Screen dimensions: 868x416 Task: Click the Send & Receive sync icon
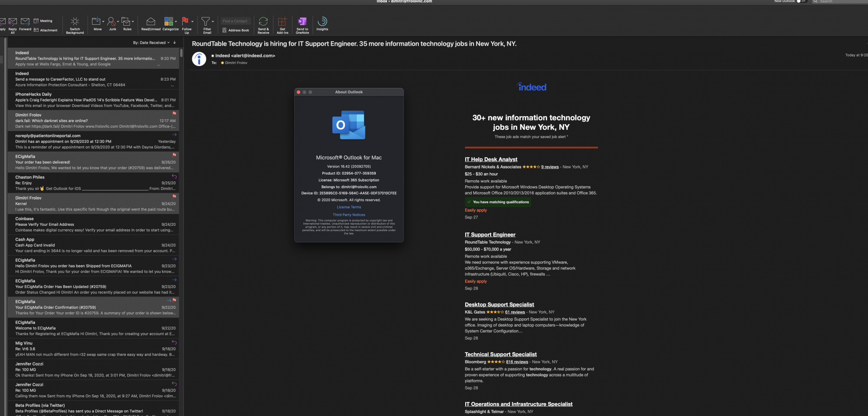coord(263,21)
